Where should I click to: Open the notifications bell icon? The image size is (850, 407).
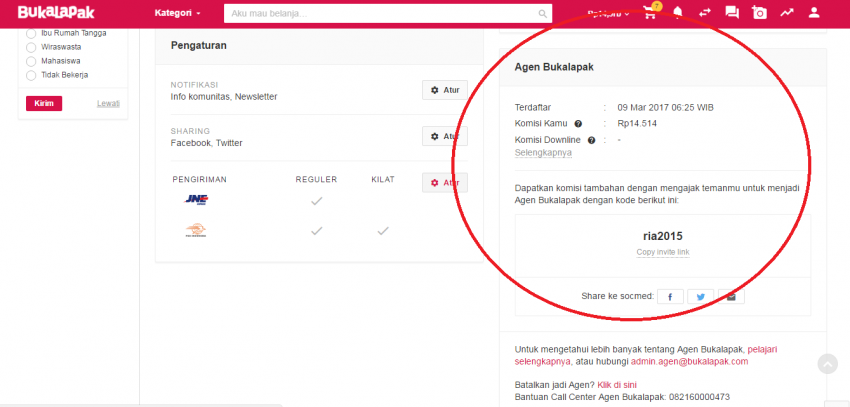point(678,13)
